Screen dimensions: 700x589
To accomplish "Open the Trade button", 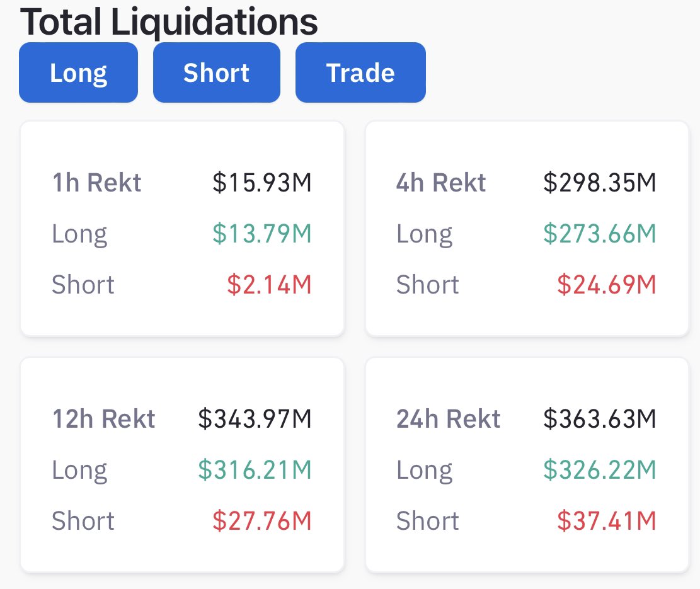I will pos(361,72).
